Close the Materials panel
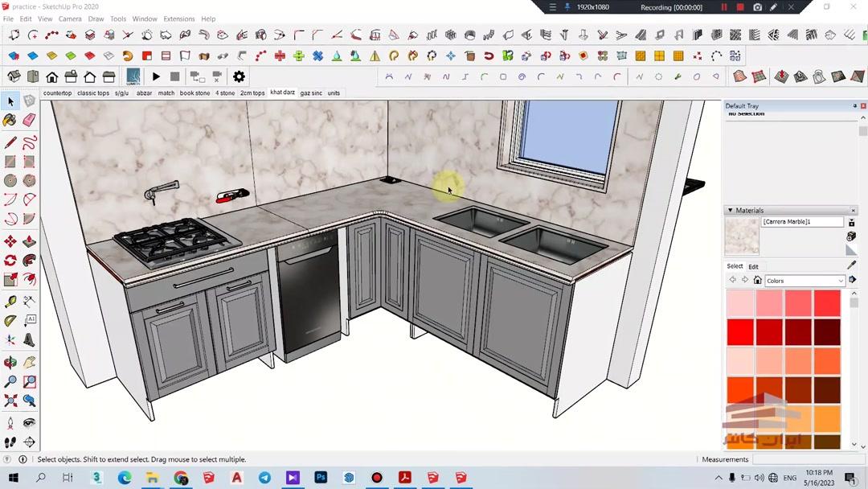 pos(853,211)
